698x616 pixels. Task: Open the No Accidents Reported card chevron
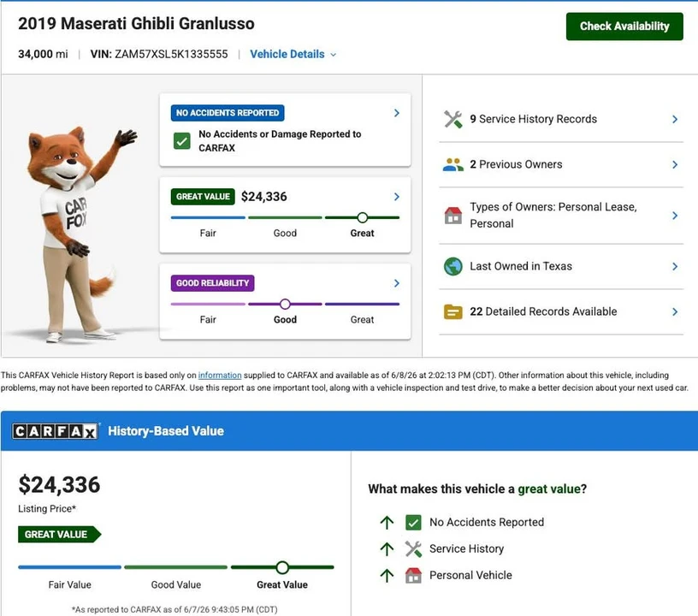click(397, 113)
